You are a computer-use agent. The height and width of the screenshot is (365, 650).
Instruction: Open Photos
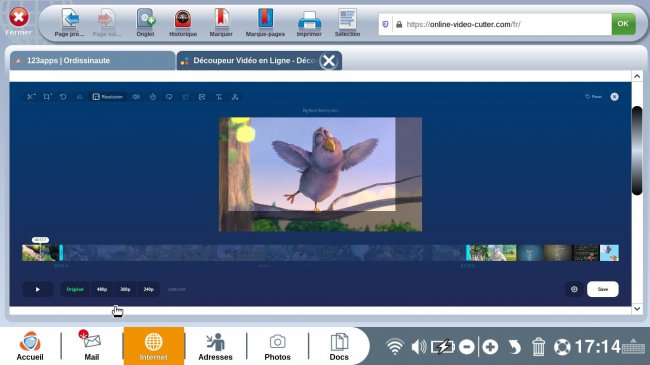277,346
